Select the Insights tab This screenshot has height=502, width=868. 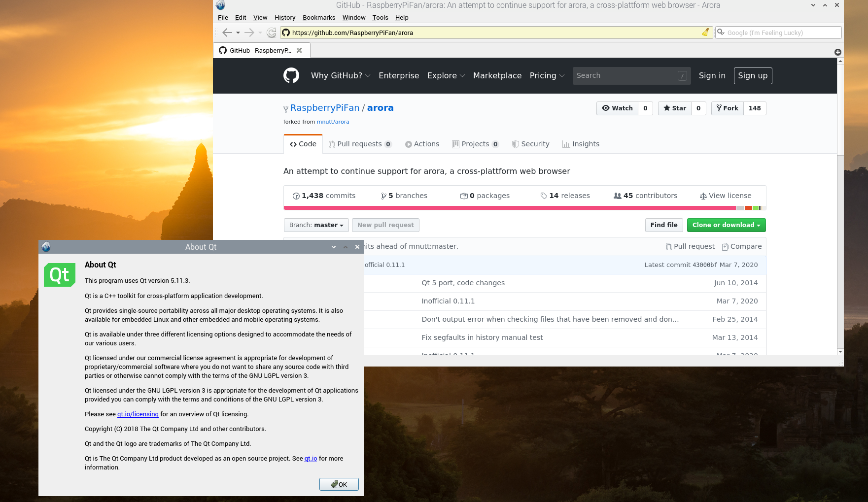pos(581,144)
